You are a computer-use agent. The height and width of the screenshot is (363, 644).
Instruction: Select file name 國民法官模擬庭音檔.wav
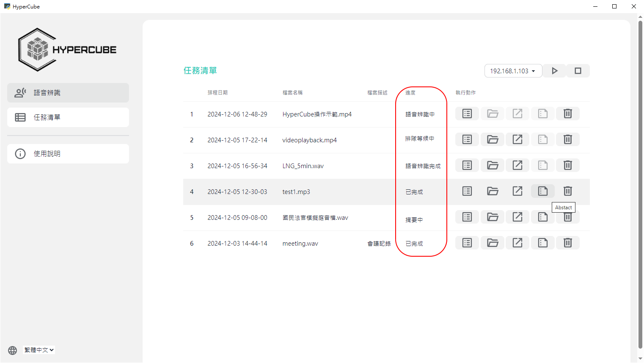coord(315,218)
